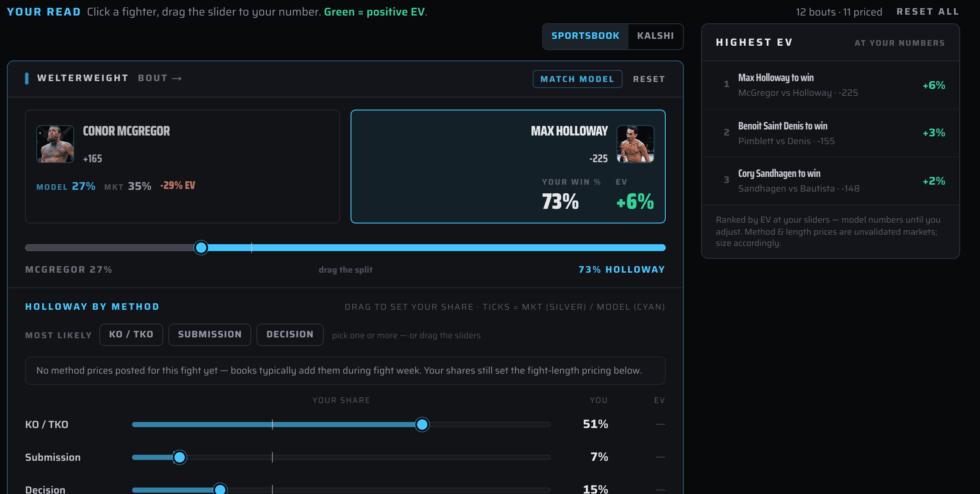980x494 pixels.
Task: Click the Match Model button
Action: click(577, 79)
